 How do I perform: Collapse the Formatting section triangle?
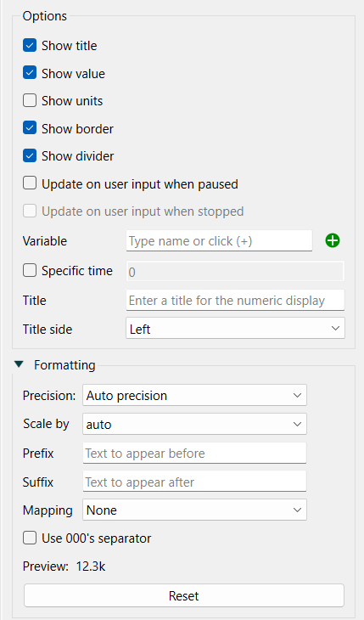pos(19,364)
